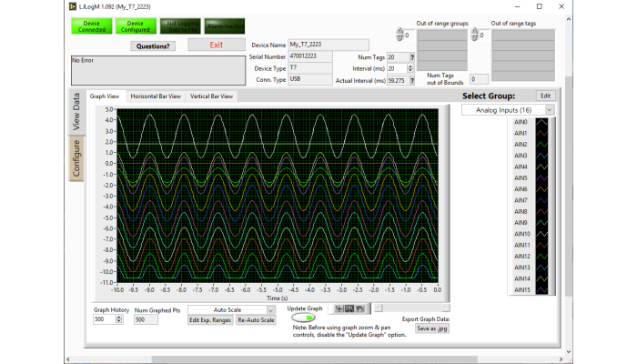
Task: Click the Edit Exp. Ranges button
Action: [209, 320]
